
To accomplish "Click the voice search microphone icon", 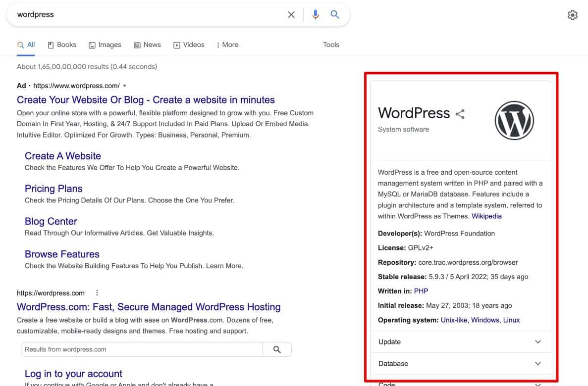I will point(315,15).
